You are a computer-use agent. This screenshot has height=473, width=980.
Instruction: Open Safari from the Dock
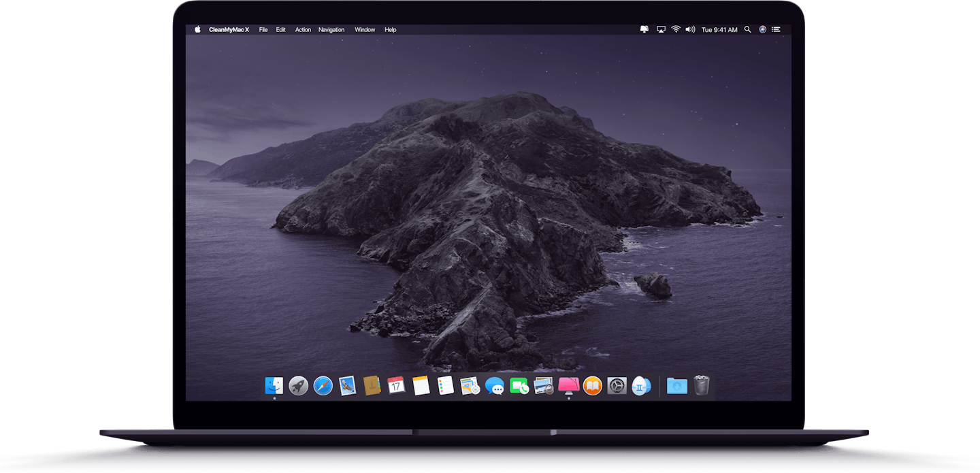(x=323, y=386)
